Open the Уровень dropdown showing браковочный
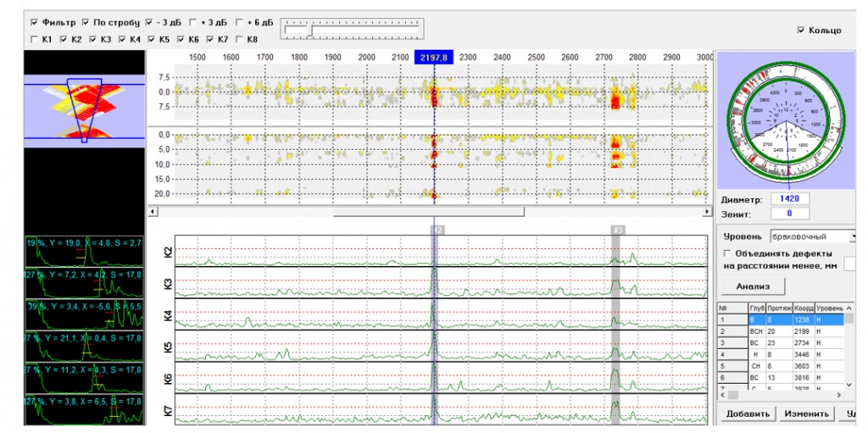Image resolution: width=868 pixels, height=433 pixels. point(810,236)
